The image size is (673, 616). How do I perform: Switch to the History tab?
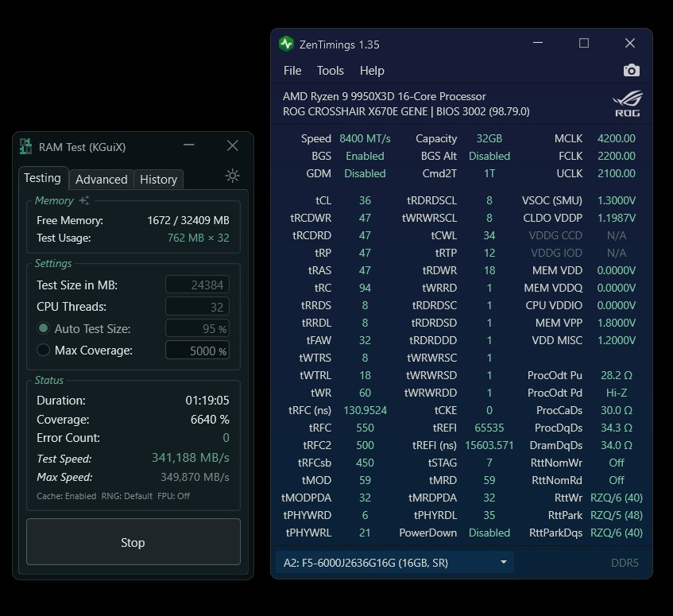[x=158, y=179]
